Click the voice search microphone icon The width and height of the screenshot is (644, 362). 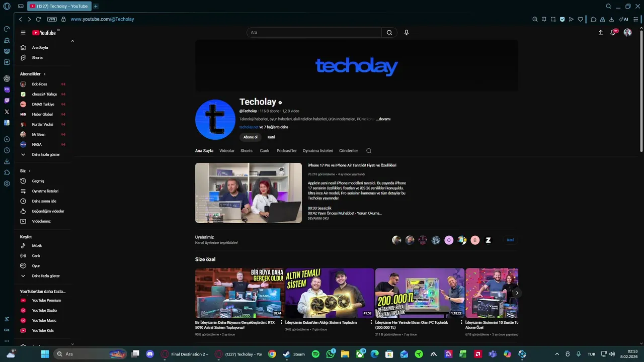tap(407, 33)
